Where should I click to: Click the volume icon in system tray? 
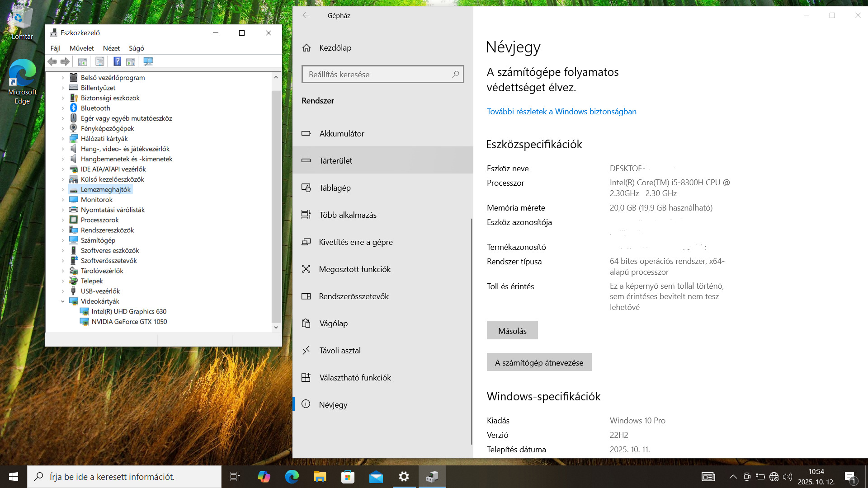coord(788,477)
